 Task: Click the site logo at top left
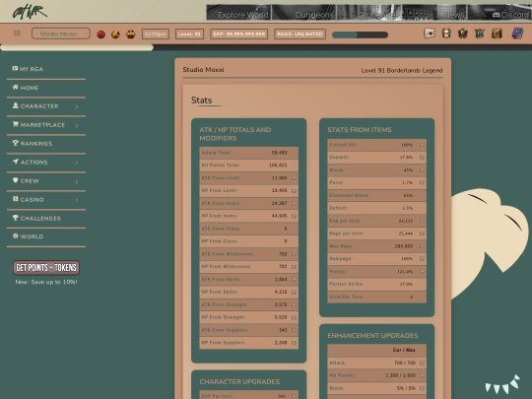(30, 12)
